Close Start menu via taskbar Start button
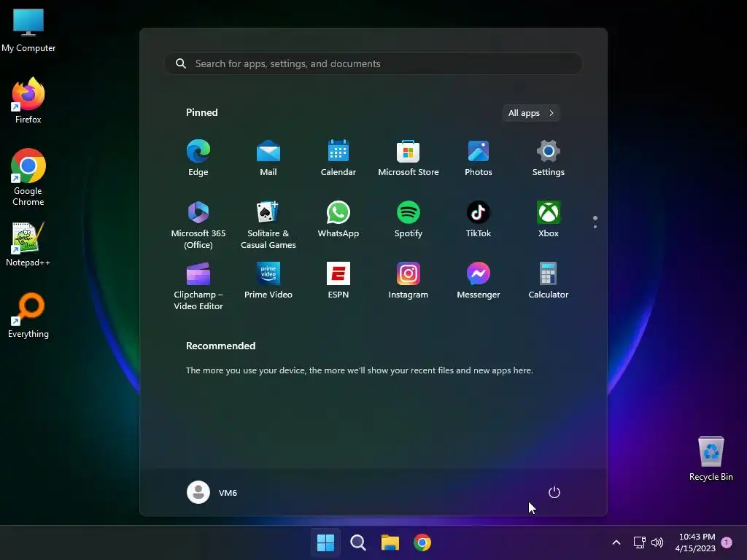The width and height of the screenshot is (747, 560). coord(326,542)
